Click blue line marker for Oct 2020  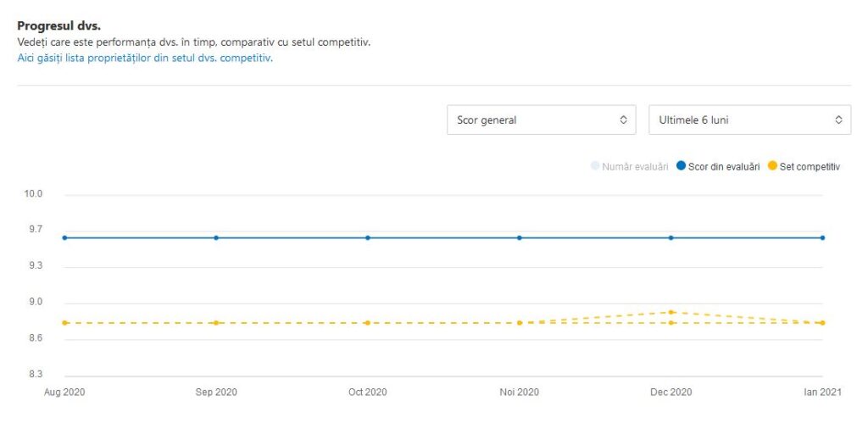tap(368, 238)
